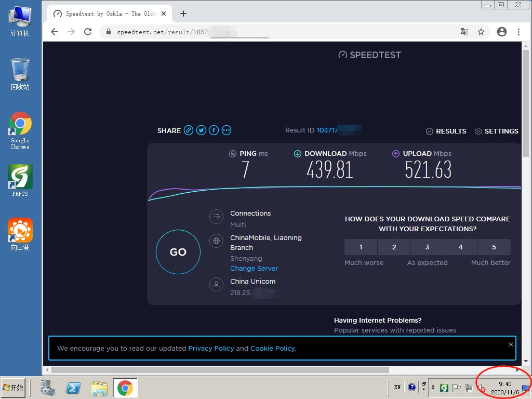Open the Privacy Policy link
Image resolution: width=532 pixels, height=399 pixels.
click(x=211, y=349)
